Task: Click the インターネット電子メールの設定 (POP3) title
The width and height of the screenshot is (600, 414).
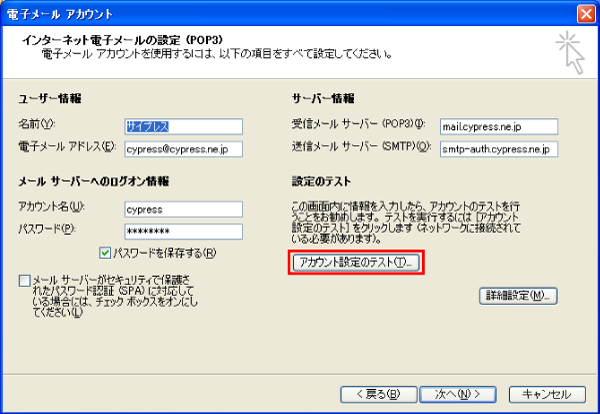Action: point(122,40)
